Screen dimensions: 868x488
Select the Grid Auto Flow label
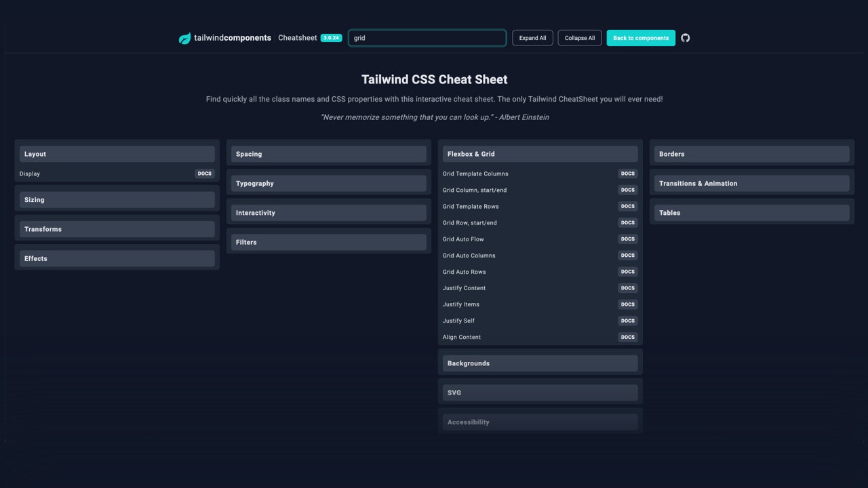(x=463, y=239)
